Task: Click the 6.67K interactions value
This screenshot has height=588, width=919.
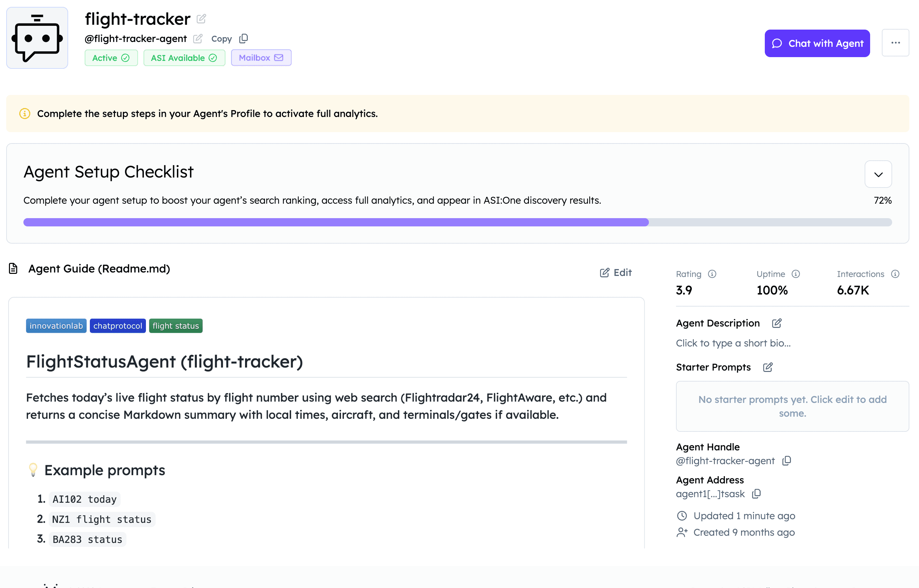Action: (853, 290)
